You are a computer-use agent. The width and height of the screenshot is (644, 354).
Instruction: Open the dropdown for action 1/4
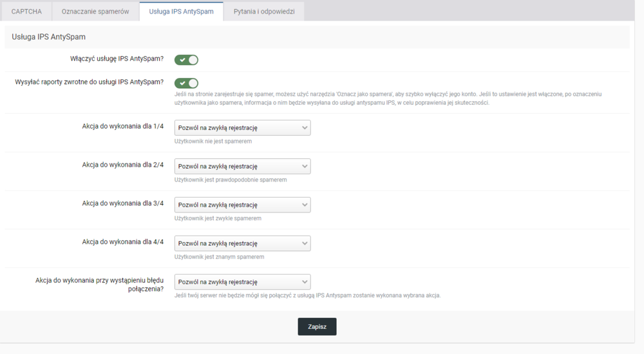[x=242, y=128]
